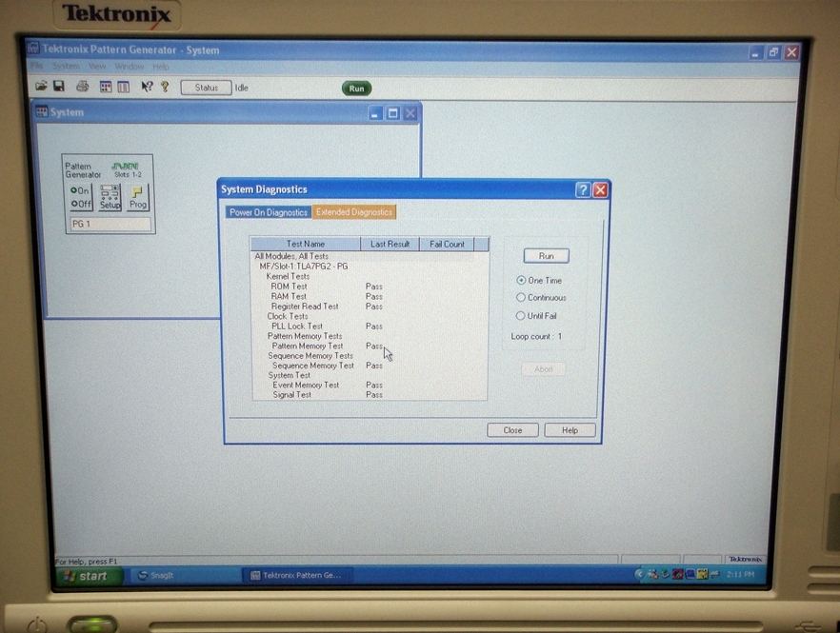Image resolution: width=840 pixels, height=633 pixels.
Task: Click SnagIt taskbar button
Action: click(184, 576)
